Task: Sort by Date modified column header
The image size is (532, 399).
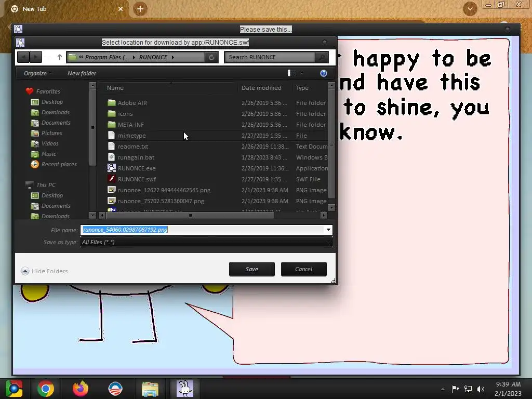Action: [261, 88]
